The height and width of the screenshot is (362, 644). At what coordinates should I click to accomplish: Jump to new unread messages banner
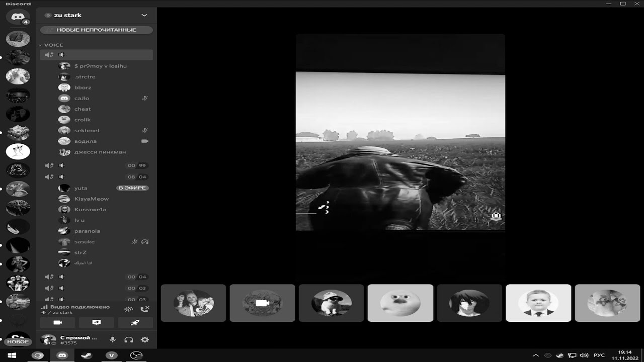[97, 30]
